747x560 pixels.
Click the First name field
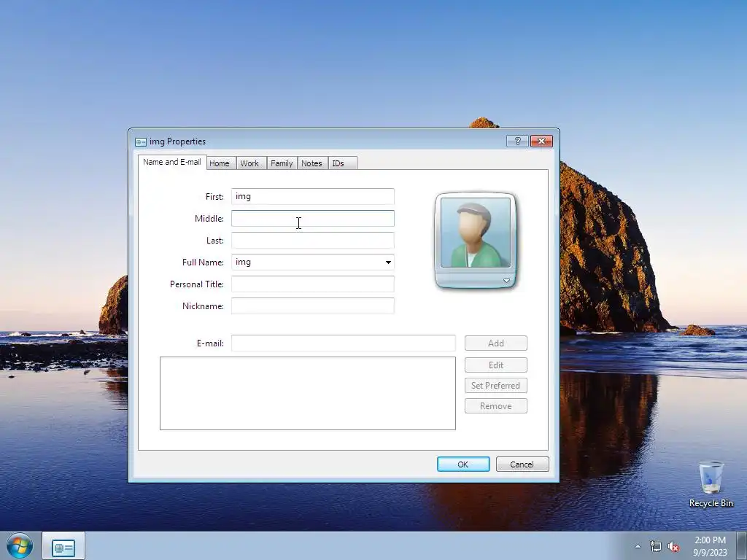tap(312, 197)
